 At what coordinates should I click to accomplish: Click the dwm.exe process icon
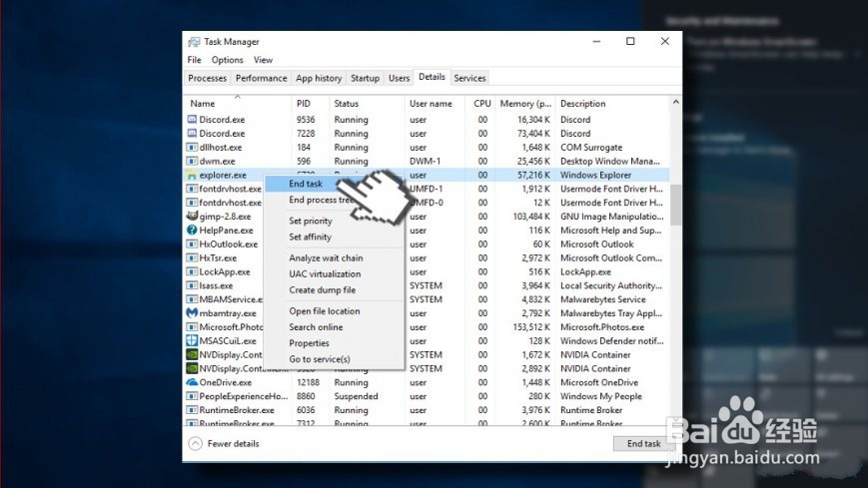[x=192, y=161]
